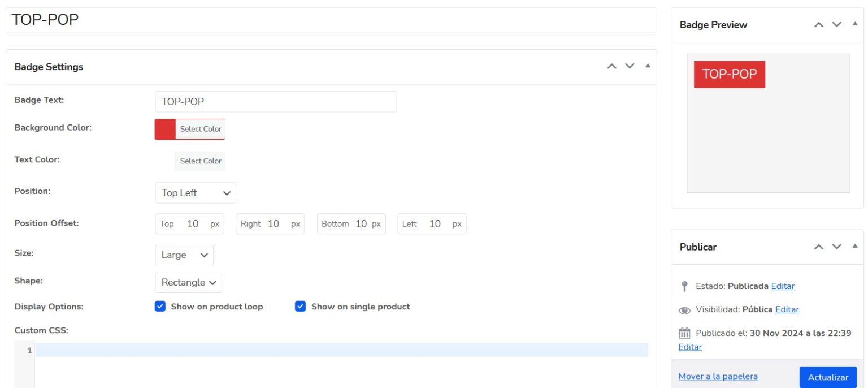Click the key icon beside Estado
868x388 pixels.
tap(684, 286)
